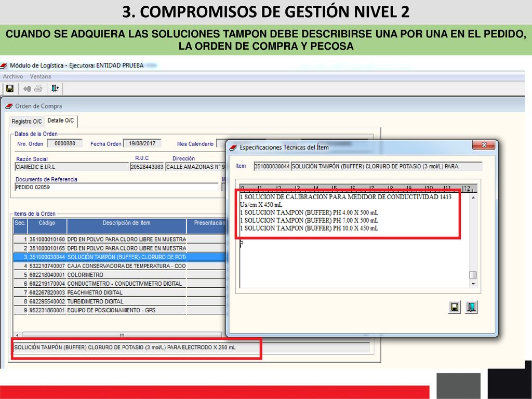Select row SOLUCIÓN TAMPÓN (BUFFER) CLORURO
532x399 pixels.
point(120,257)
